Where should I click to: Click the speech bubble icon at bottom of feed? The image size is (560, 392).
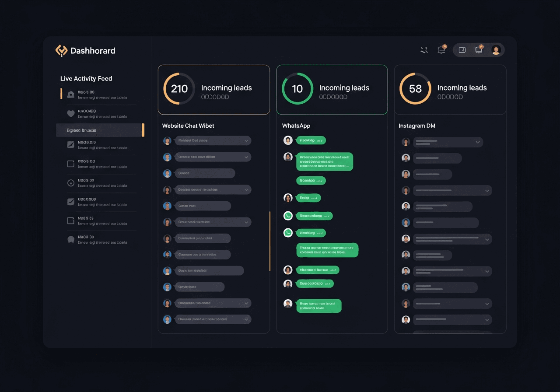pyautogui.click(x=71, y=239)
